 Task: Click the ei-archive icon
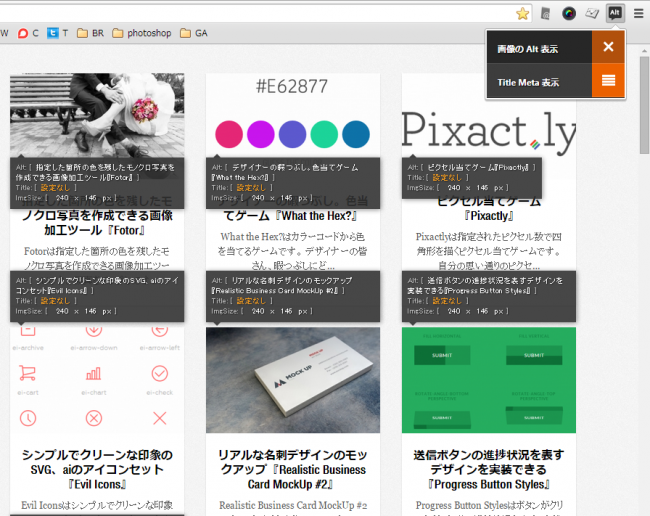click(28, 330)
